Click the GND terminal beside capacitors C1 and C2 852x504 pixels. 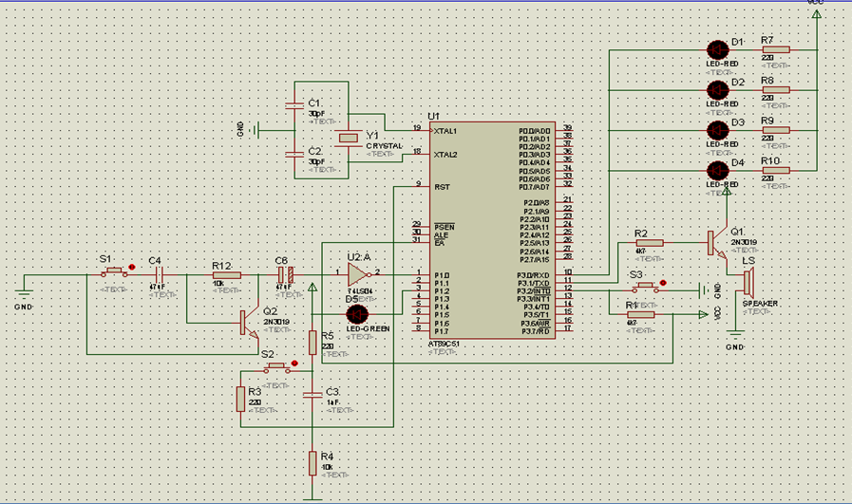pos(256,130)
